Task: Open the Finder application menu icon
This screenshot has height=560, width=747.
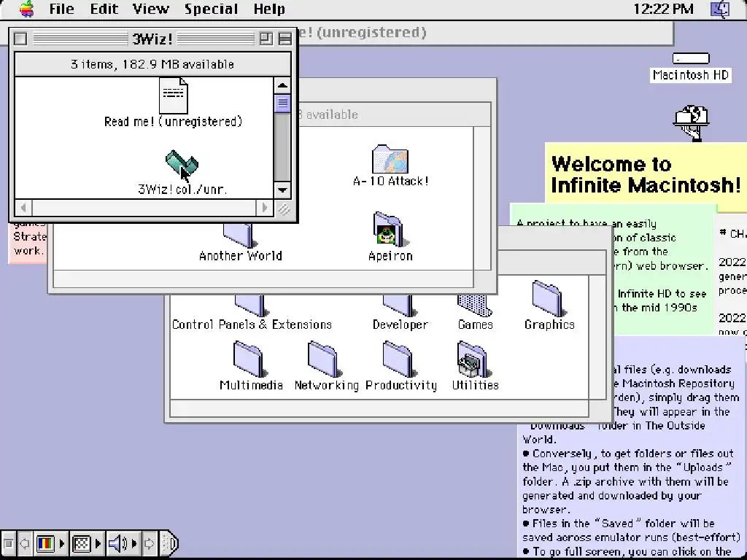Action: click(x=720, y=9)
